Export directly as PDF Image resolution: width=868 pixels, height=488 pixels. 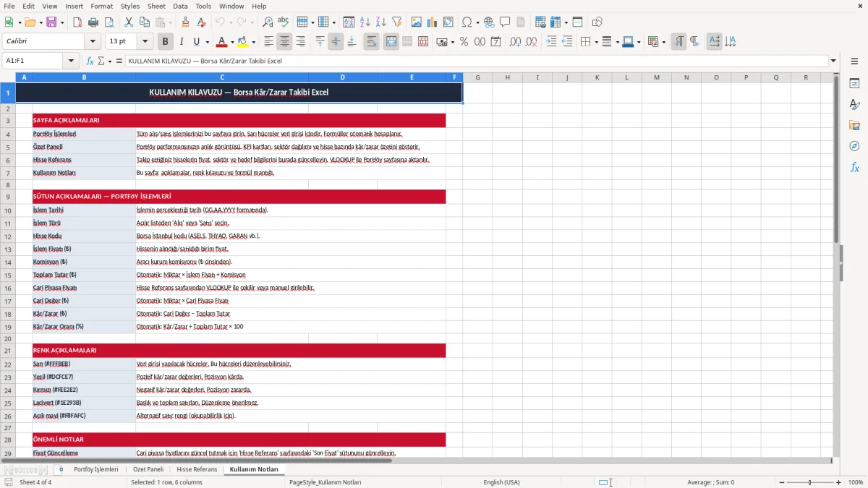click(77, 22)
